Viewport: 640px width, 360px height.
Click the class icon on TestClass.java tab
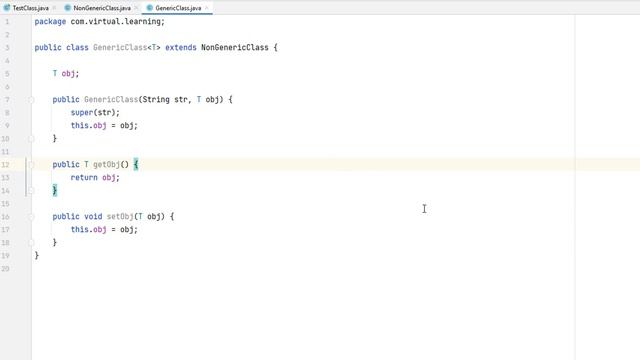[7, 8]
